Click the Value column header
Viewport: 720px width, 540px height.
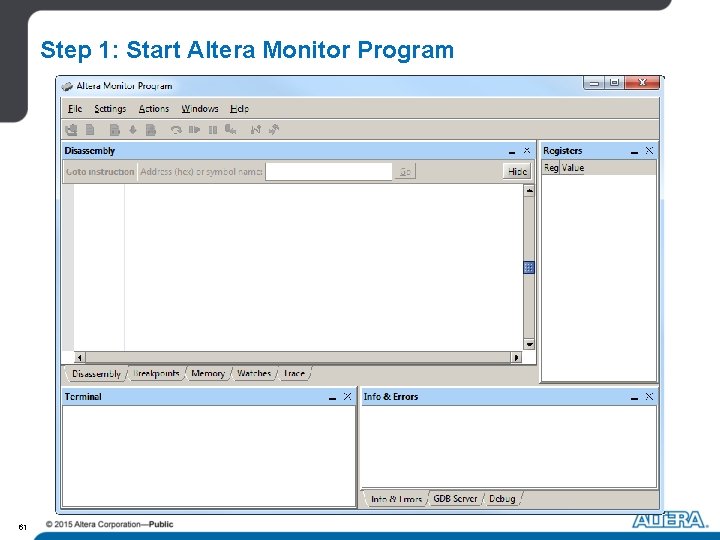573,168
